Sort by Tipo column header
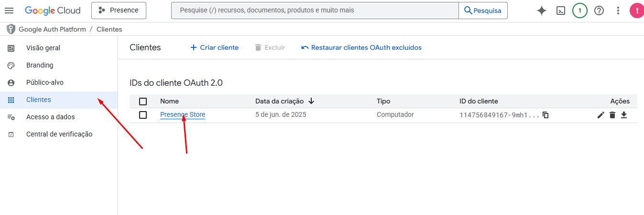The width and height of the screenshot is (644, 215). 383,101
